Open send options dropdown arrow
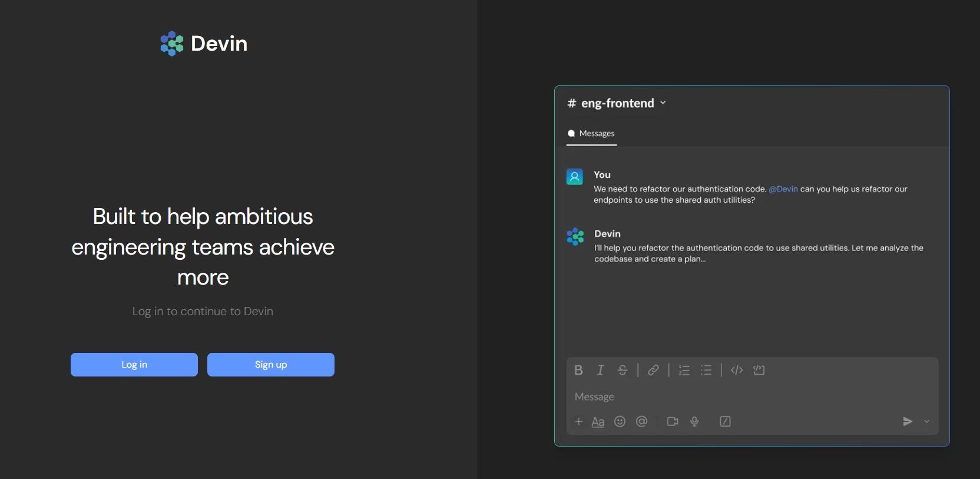Viewport: 980px width, 479px height. pos(926,421)
